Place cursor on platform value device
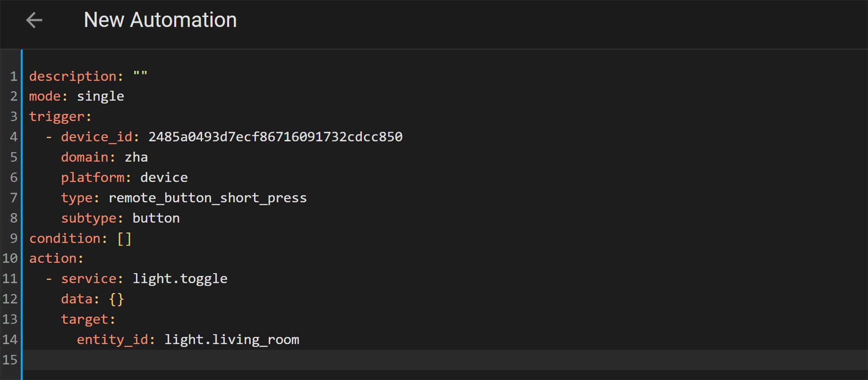868x380 pixels. (x=164, y=177)
